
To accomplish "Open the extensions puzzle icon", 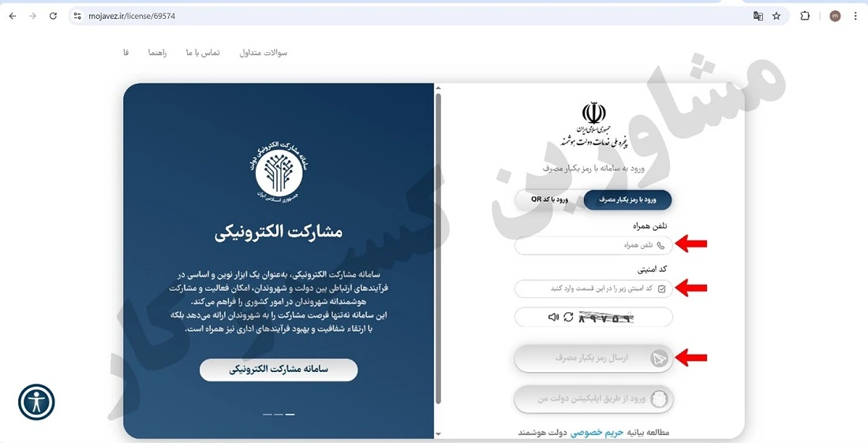I will [805, 16].
